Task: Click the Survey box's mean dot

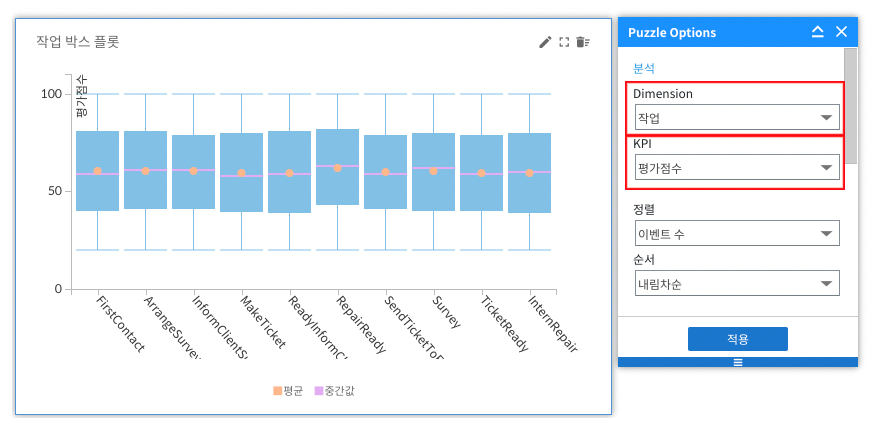Action: point(433,171)
